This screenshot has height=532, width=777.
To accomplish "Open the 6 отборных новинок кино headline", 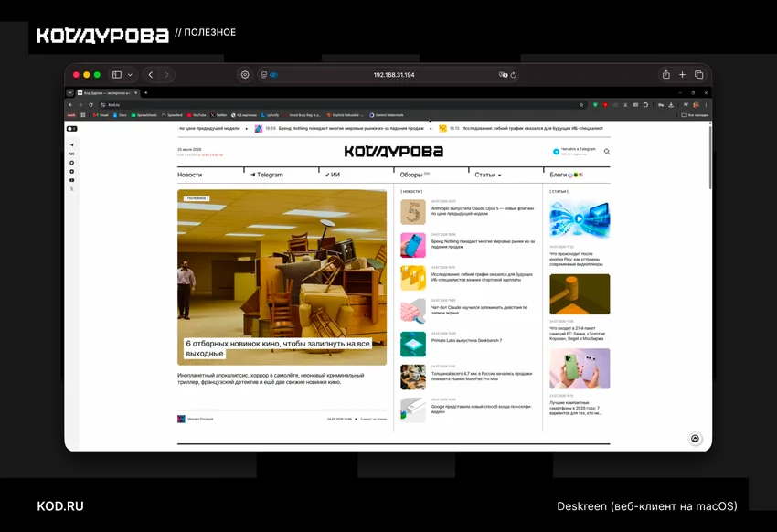I will (x=278, y=348).
